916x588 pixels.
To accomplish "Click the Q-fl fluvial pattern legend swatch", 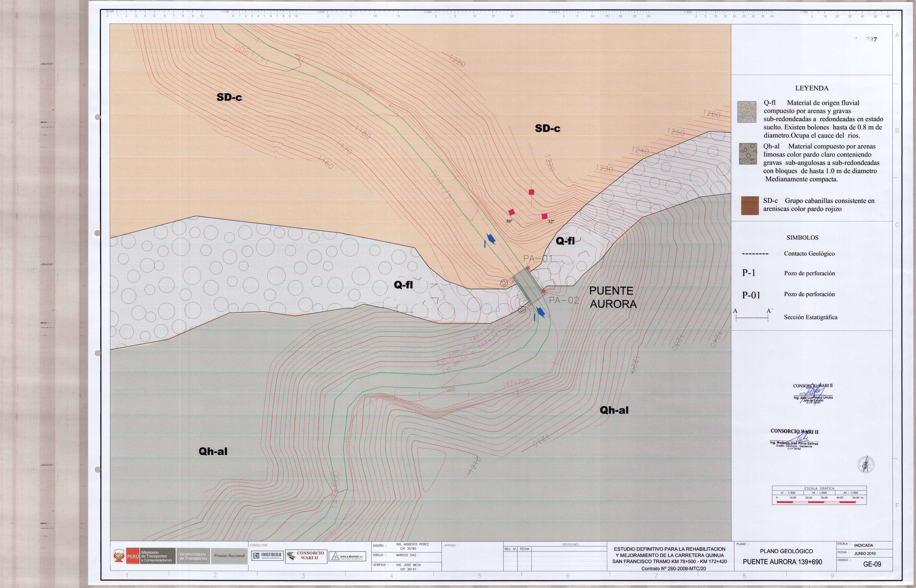I will 747,112.
